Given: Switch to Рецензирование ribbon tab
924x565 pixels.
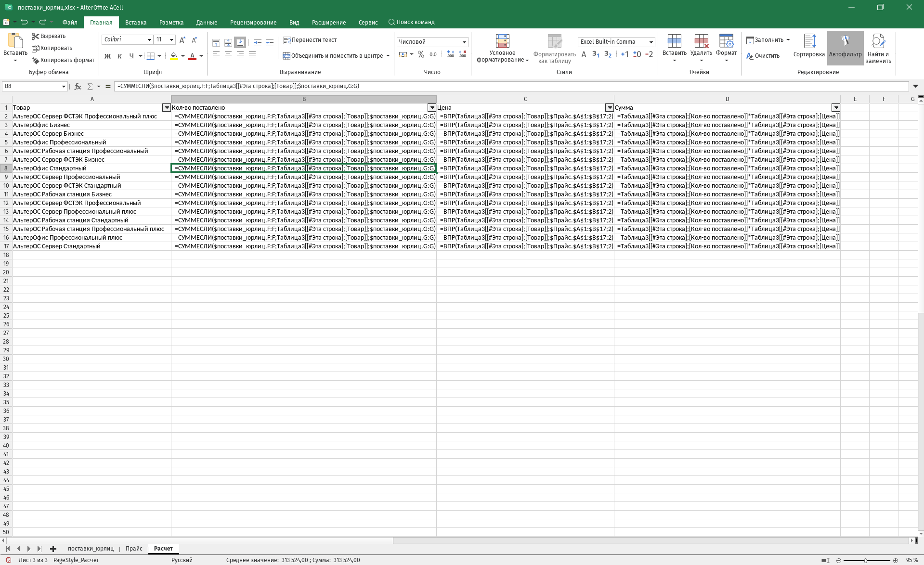Looking at the screenshot, I should pos(253,22).
